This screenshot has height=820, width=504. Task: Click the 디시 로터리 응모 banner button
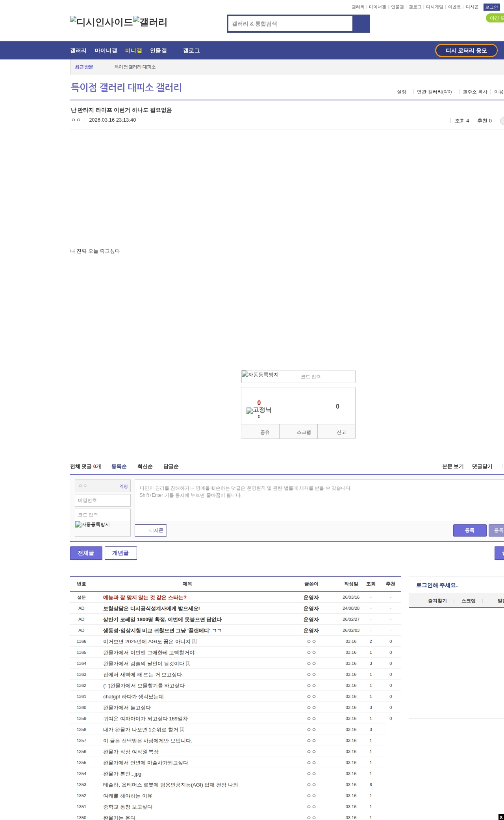466,50
